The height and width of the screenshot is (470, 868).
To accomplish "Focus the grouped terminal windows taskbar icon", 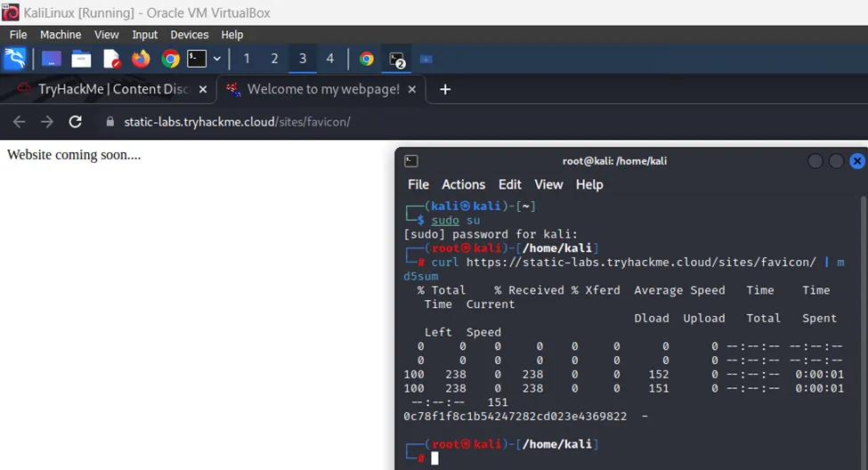I will click(x=397, y=60).
